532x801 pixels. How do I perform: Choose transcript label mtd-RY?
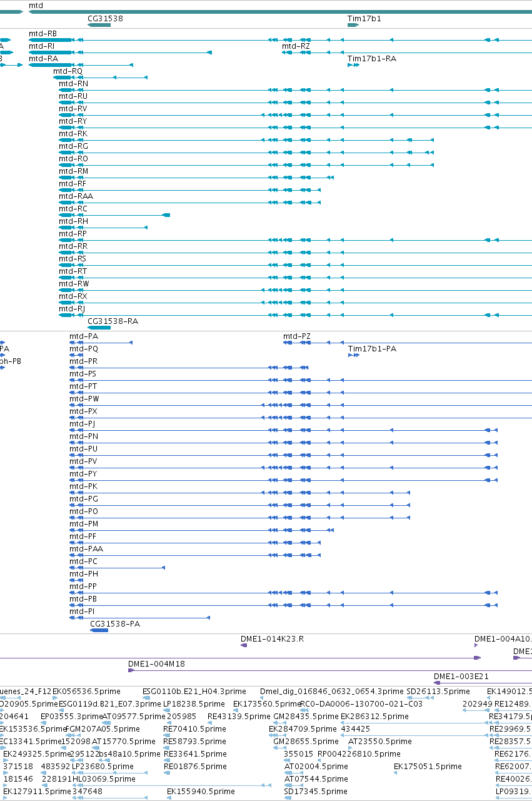click(x=73, y=121)
